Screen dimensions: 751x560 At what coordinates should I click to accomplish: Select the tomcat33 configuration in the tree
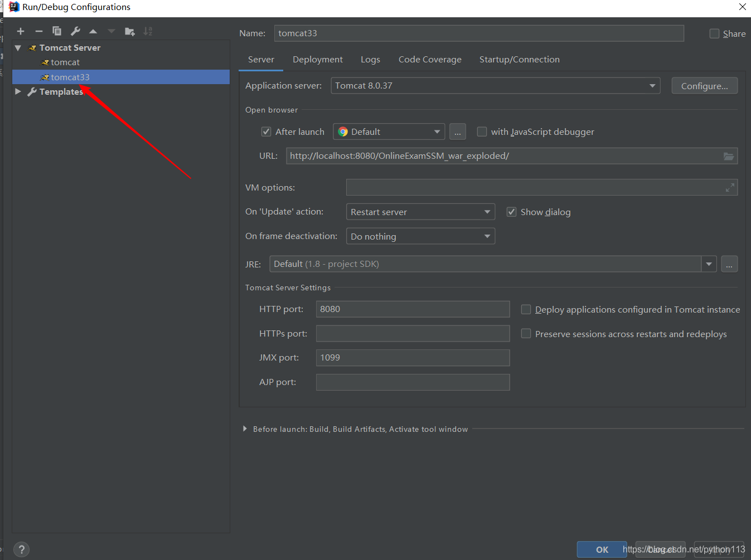(121, 77)
